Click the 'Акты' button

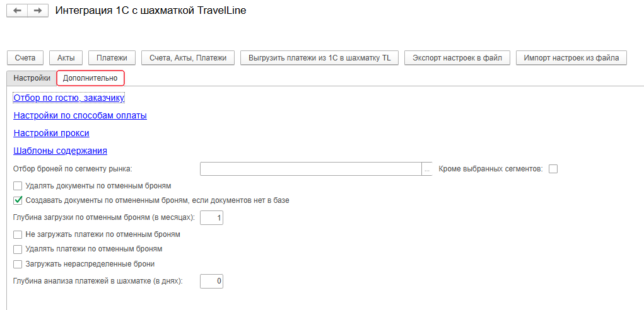(66, 58)
